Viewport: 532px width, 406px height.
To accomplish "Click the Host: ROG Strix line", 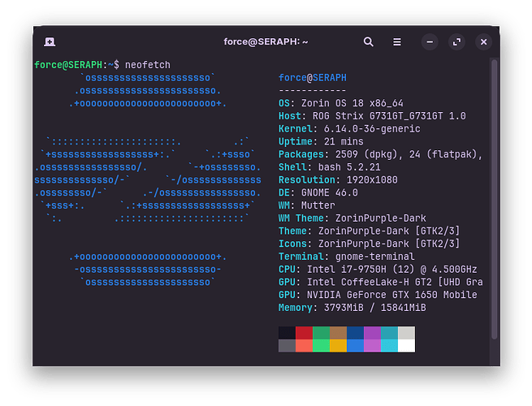I will [x=372, y=116].
